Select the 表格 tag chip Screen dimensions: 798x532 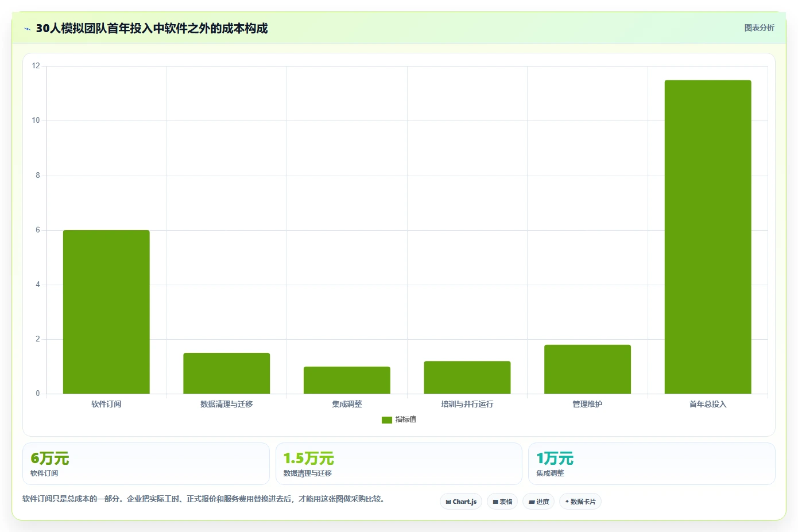[502, 502]
